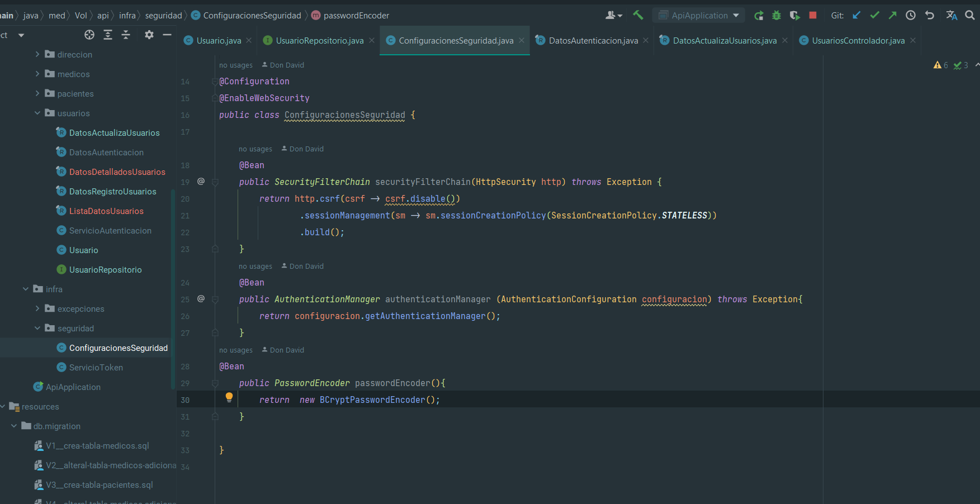Click the Git Commit checkmark icon
This screenshot has width=980, height=504.
pyautogui.click(x=875, y=15)
